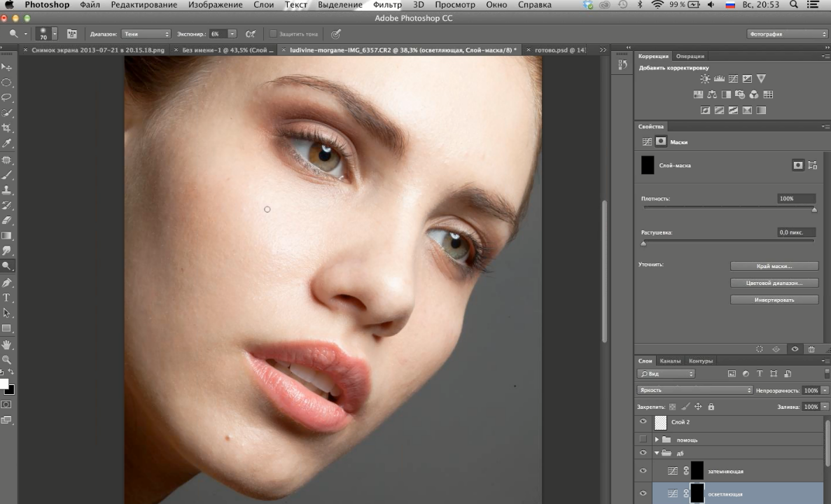Select the Eyedropper tool
831x504 pixels.
pos(7,143)
